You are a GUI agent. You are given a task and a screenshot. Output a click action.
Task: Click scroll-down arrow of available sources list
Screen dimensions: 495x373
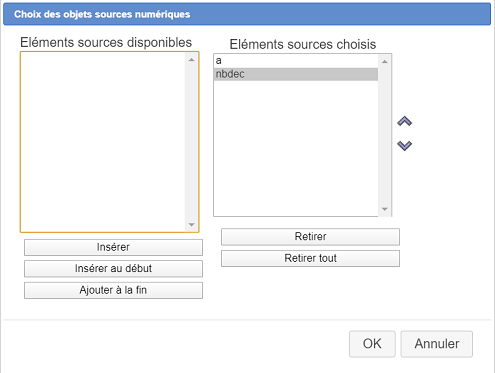tap(191, 225)
